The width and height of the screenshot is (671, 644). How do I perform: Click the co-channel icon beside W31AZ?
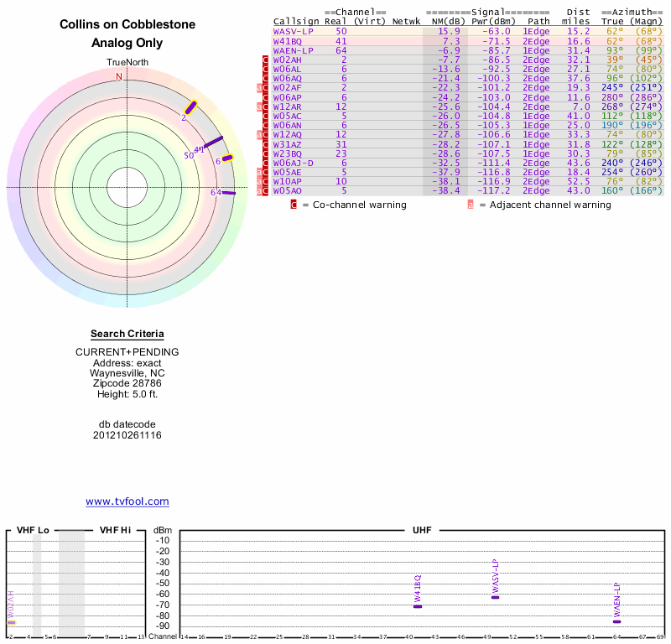(x=266, y=144)
